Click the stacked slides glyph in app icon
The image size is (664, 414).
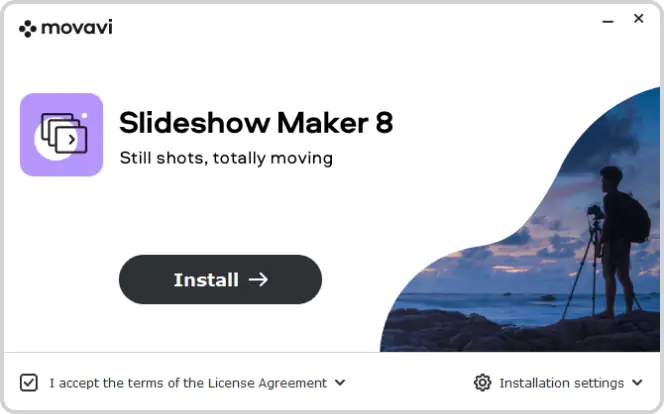pos(64,133)
